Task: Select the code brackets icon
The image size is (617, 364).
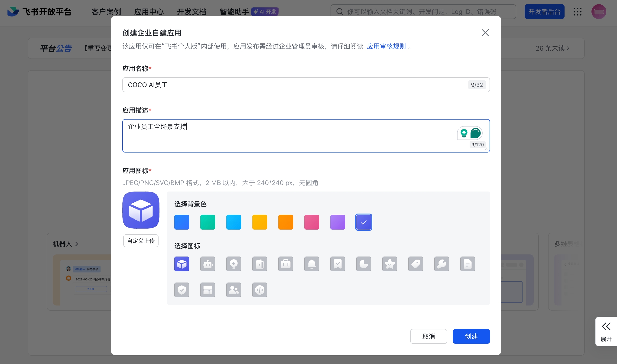Action: pos(260,290)
